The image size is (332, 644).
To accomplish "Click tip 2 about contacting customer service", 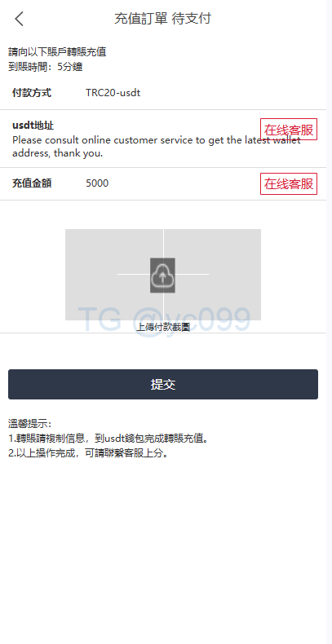I will (89, 453).
